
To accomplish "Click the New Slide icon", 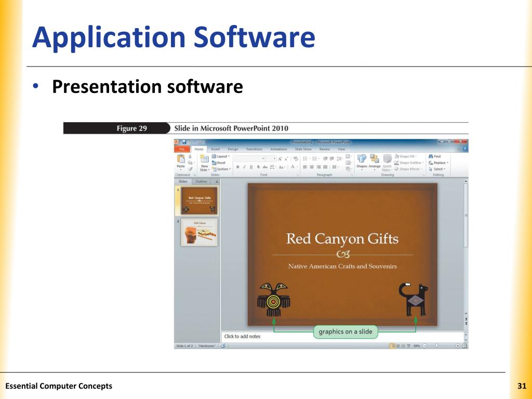I will [204, 159].
